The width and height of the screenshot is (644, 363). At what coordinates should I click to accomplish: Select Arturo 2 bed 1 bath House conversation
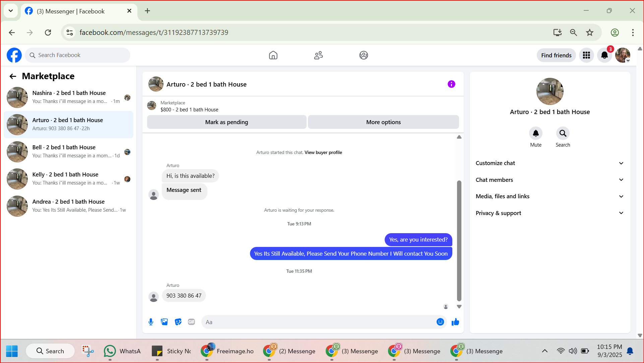click(69, 124)
